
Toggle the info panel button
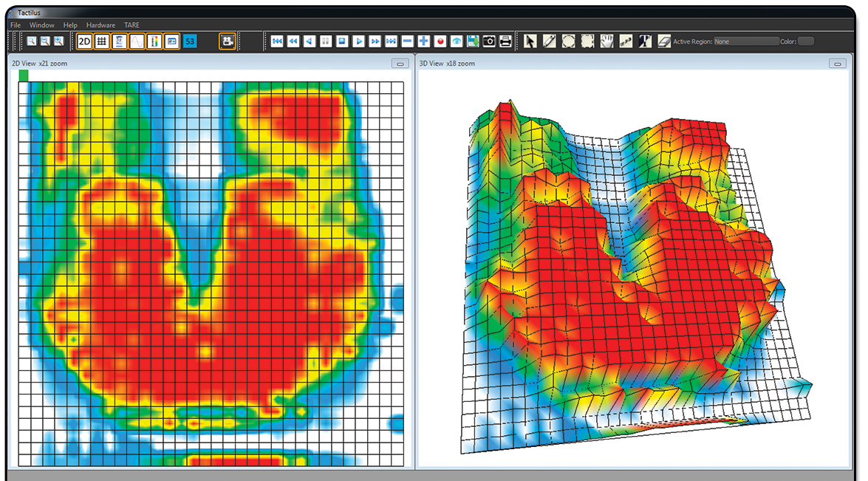pyautogui.click(x=172, y=41)
